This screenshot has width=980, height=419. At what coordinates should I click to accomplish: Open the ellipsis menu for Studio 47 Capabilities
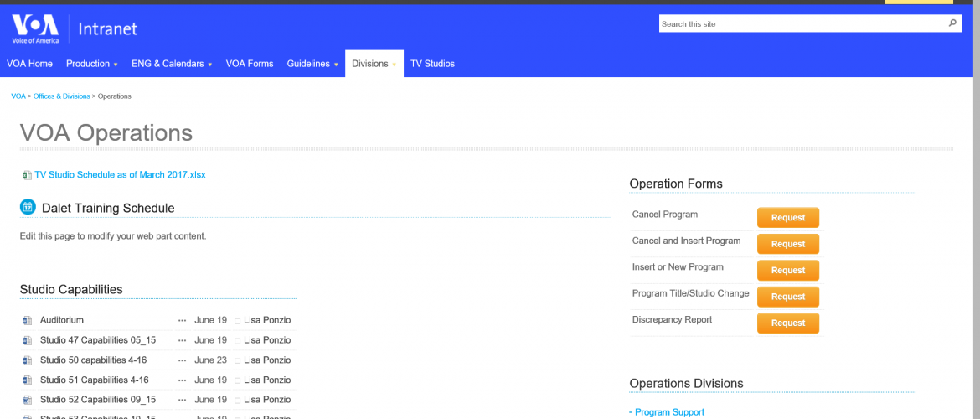coord(182,340)
